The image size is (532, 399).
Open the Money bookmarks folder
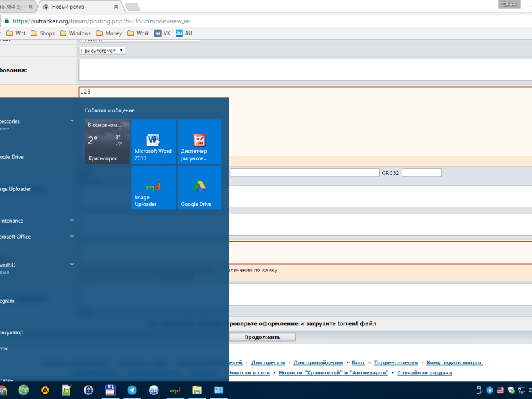[x=109, y=33]
